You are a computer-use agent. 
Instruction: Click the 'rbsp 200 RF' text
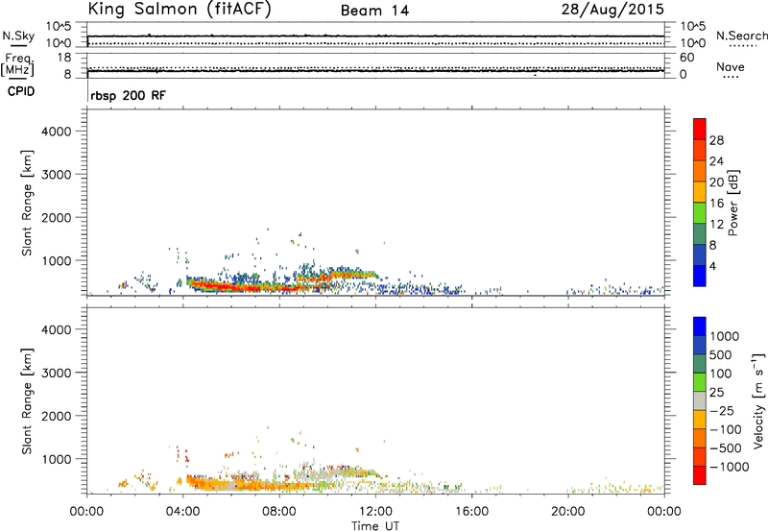129,95
